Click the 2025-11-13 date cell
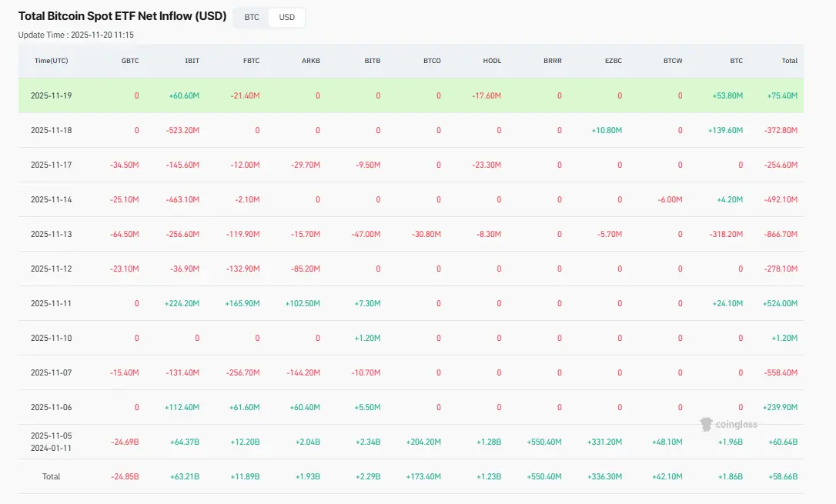This screenshot has width=836, height=504. pyautogui.click(x=52, y=234)
